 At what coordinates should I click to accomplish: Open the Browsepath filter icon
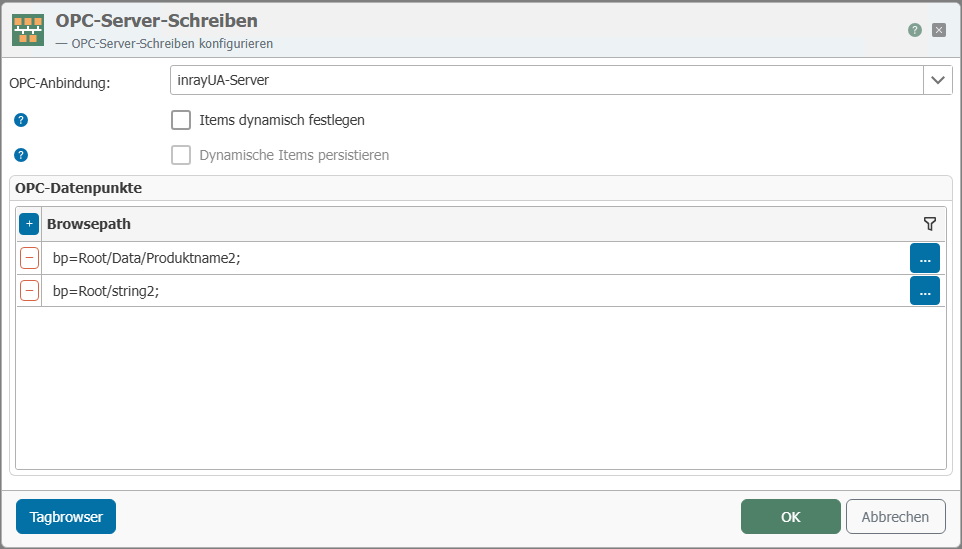click(x=929, y=224)
